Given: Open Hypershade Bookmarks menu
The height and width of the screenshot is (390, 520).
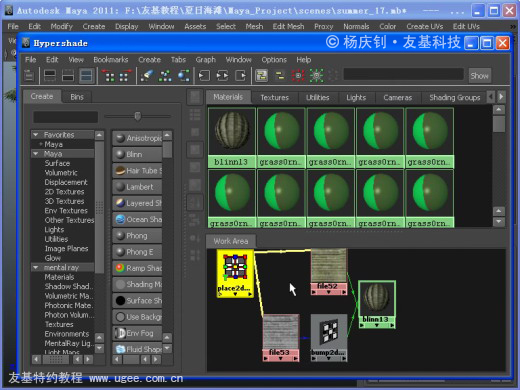Looking at the screenshot, I should click(x=111, y=60).
